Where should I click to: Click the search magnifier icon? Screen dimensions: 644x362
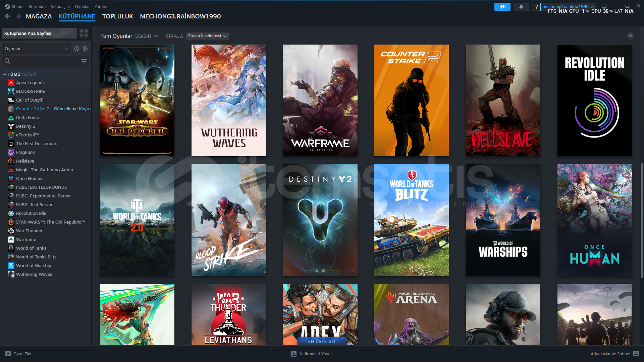7,61
